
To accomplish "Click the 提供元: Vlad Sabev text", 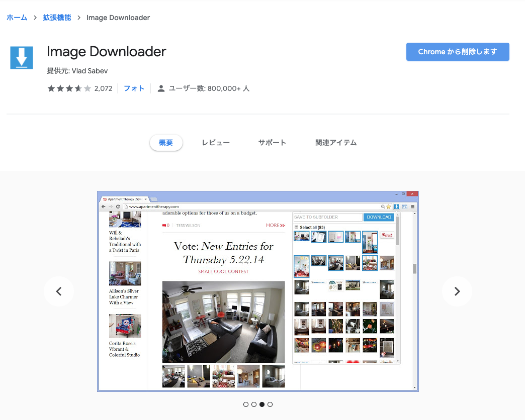I will point(77,71).
